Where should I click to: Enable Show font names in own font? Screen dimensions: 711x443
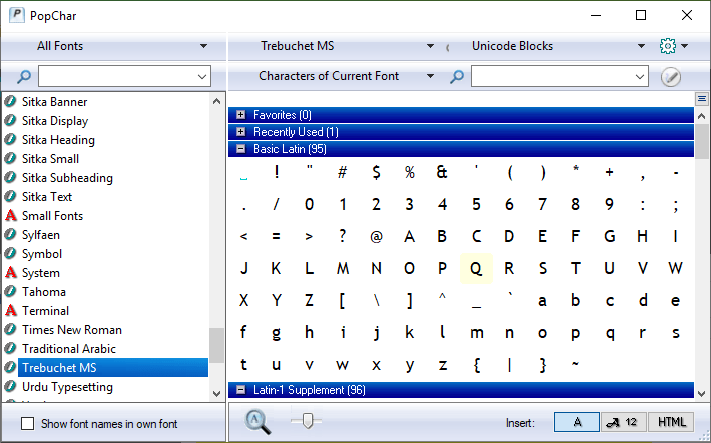click(28, 424)
